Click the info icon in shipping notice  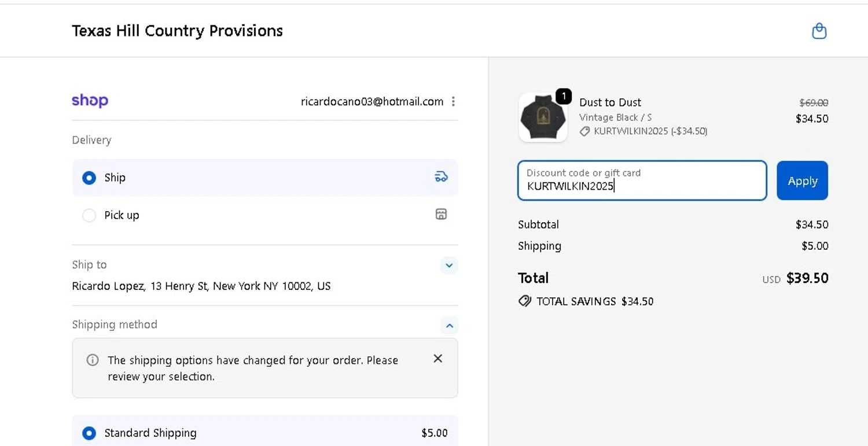(x=92, y=360)
